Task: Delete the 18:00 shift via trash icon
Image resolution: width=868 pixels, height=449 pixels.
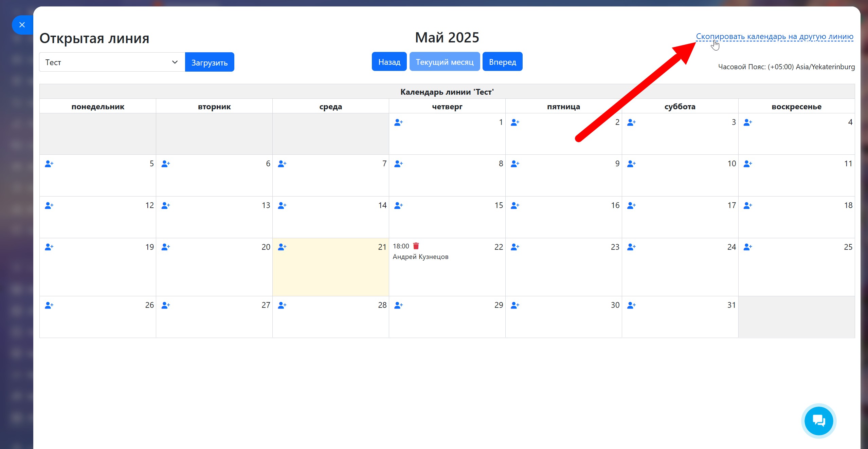Action: [x=416, y=246]
